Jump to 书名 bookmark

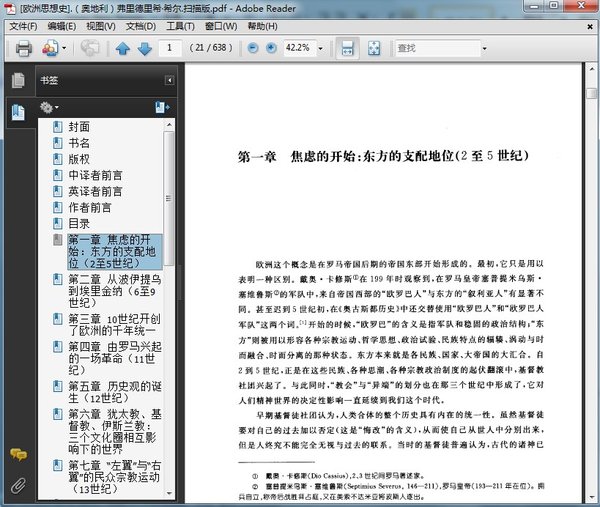click(x=79, y=143)
